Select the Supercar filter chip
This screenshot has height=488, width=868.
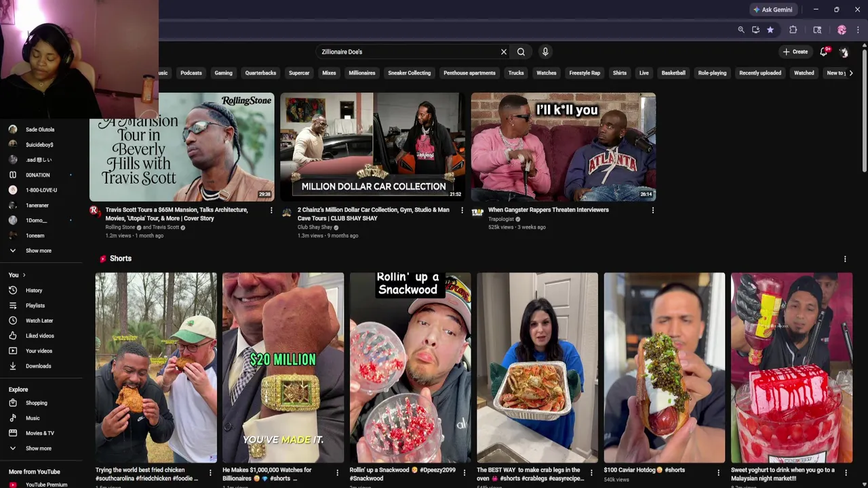pyautogui.click(x=299, y=73)
